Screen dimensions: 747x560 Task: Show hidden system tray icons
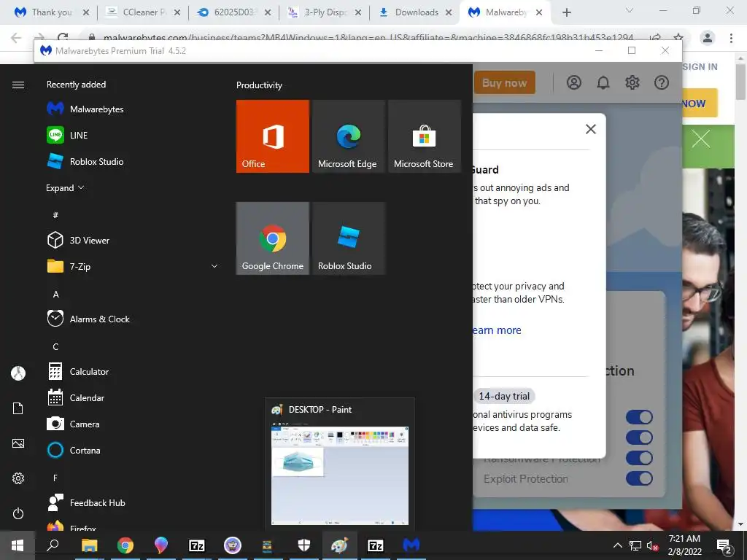pyautogui.click(x=617, y=545)
